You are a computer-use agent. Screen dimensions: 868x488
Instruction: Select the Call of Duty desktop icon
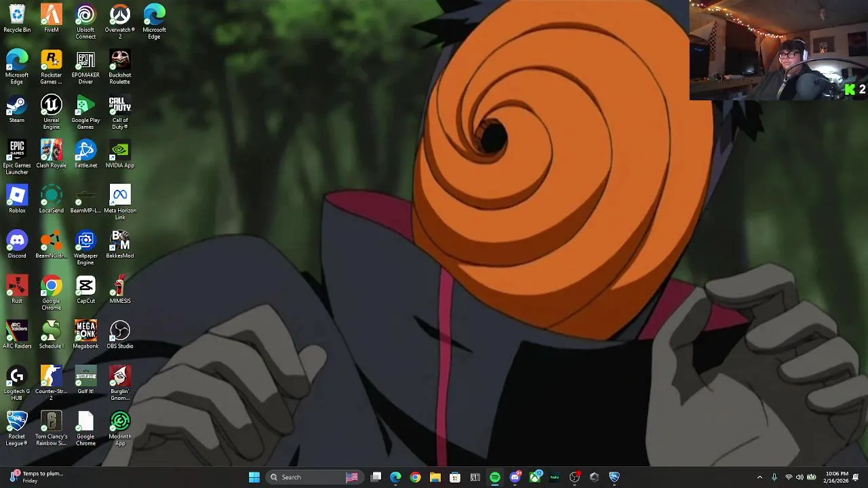click(x=120, y=113)
